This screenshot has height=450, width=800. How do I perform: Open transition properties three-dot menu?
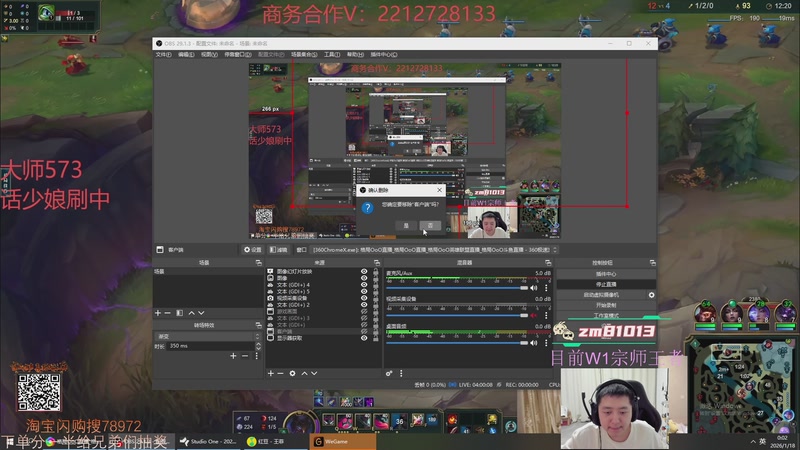(257, 356)
